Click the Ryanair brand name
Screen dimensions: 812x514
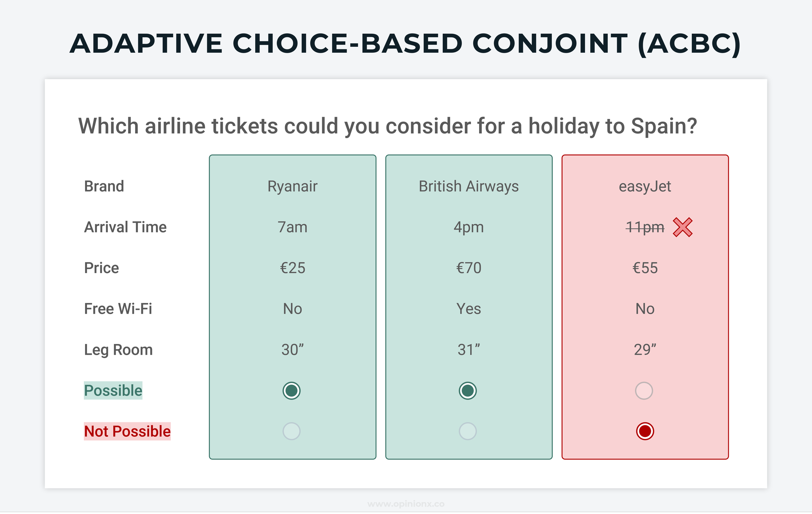[292, 186]
